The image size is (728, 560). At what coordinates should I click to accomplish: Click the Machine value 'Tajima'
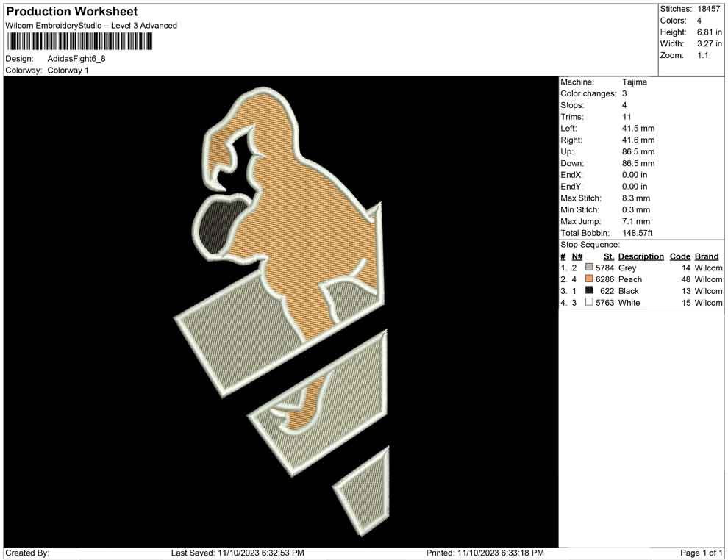634,82
